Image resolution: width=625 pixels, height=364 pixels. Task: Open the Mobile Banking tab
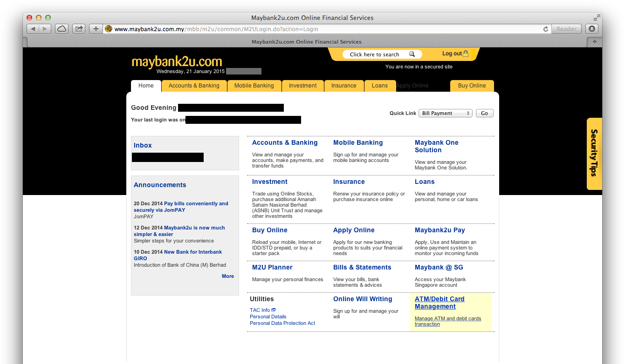pyautogui.click(x=254, y=86)
